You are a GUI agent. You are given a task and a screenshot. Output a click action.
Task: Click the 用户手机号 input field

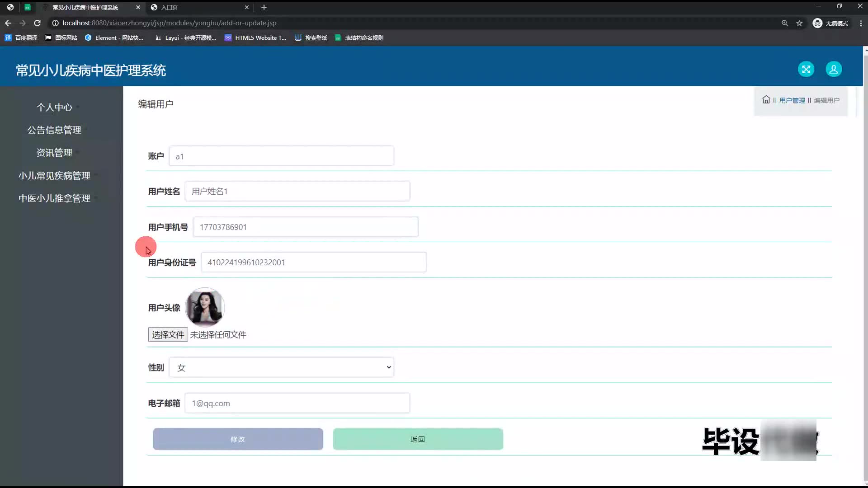[305, 227]
